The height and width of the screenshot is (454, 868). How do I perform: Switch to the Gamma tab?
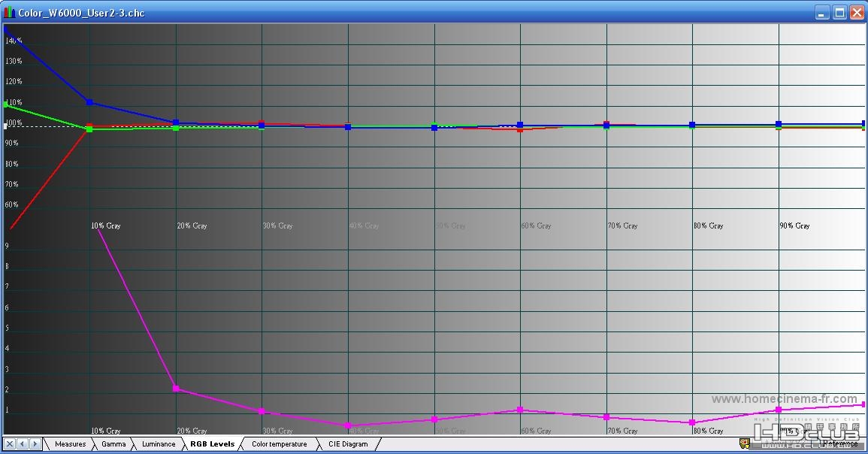[113, 444]
